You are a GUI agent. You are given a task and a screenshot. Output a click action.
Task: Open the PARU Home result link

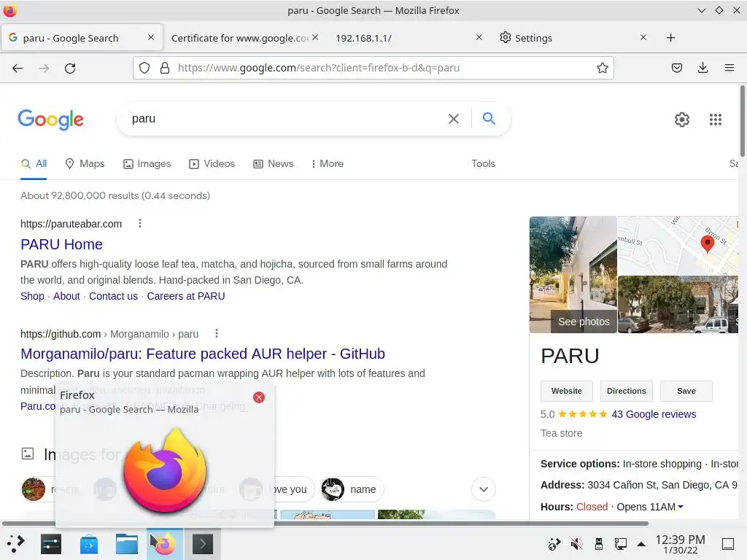61,244
